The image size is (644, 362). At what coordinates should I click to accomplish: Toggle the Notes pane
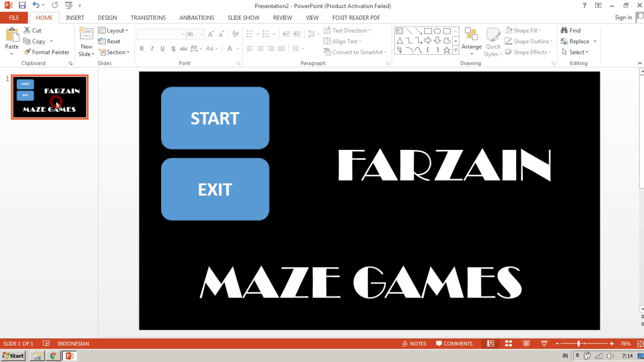click(414, 343)
